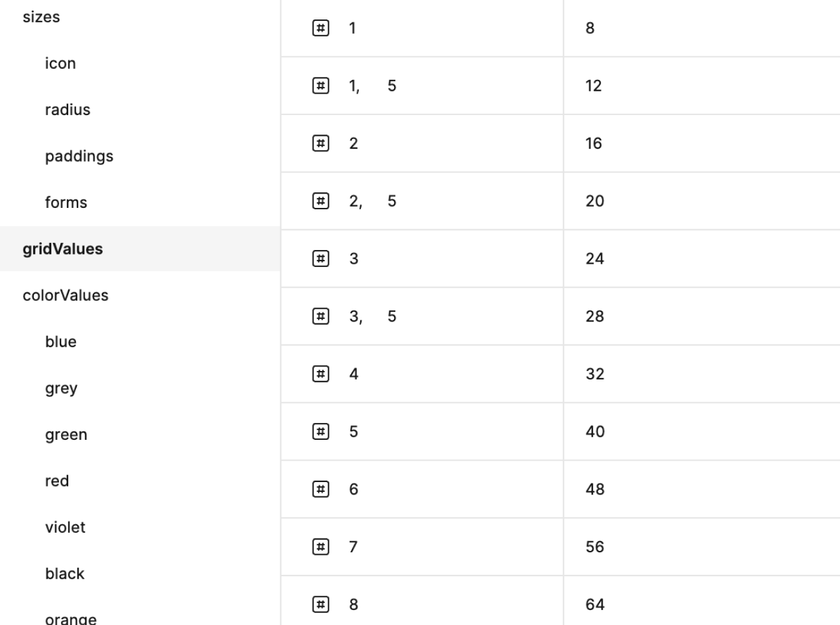
Task: Click the number icon beside variable 6
Action: coord(321,489)
